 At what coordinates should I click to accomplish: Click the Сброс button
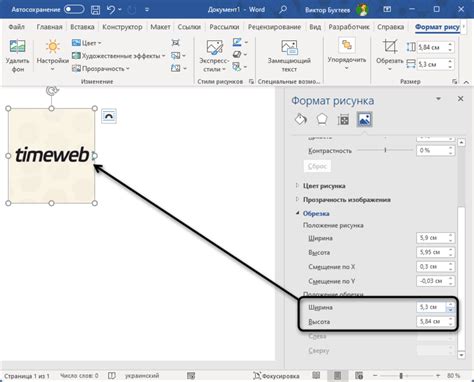point(317,166)
